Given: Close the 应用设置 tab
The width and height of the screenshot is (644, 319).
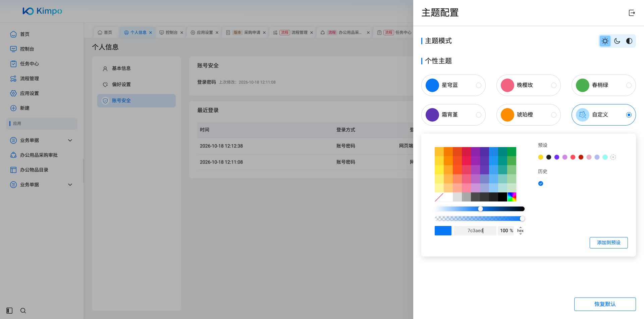Looking at the screenshot, I should tap(217, 33).
